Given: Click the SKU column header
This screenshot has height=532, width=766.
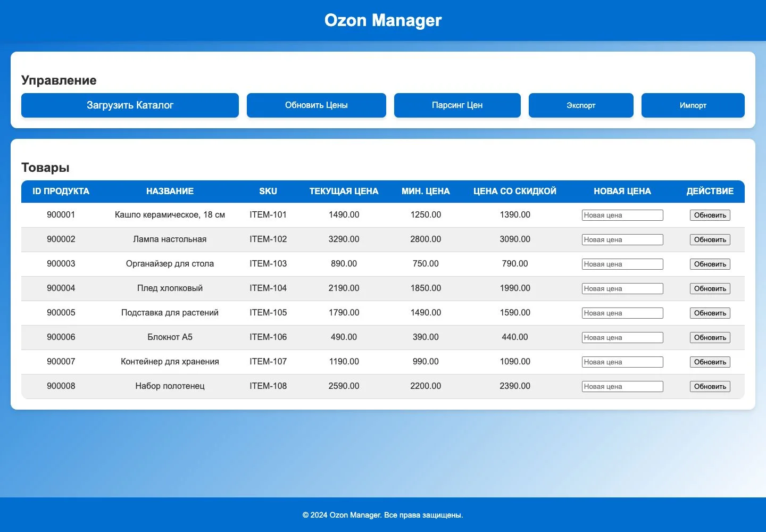Looking at the screenshot, I should coord(268,192).
